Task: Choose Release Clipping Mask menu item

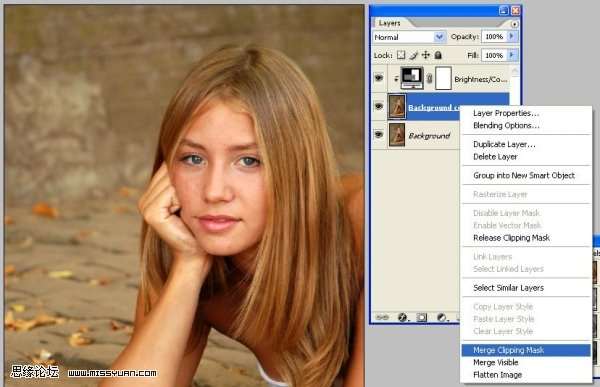Action: [x=511, y=238]
